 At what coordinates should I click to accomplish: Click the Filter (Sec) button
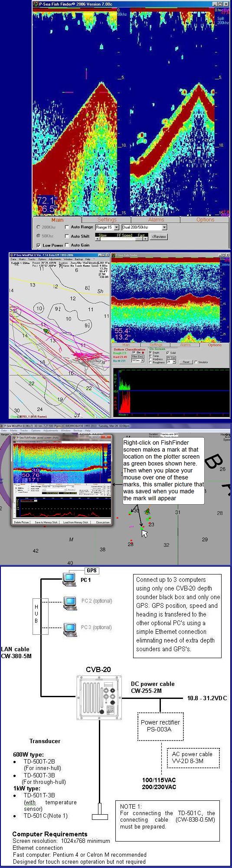[138, 356]
